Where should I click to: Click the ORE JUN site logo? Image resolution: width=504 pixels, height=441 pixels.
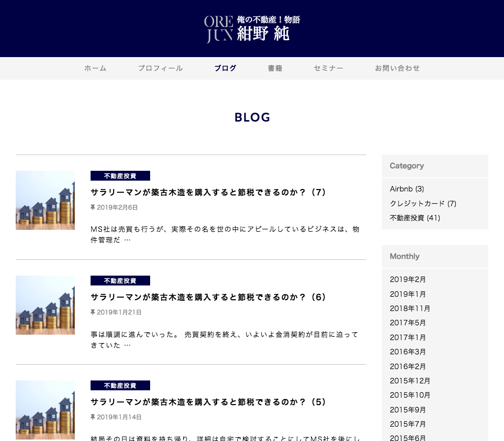(252, 29)
